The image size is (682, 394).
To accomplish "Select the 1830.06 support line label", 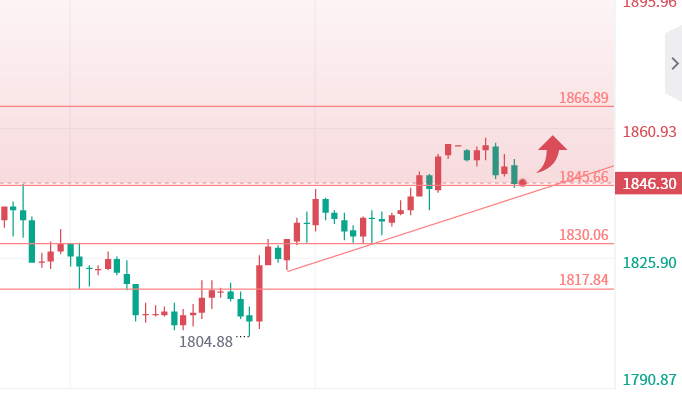I will [x=583, y=235].
